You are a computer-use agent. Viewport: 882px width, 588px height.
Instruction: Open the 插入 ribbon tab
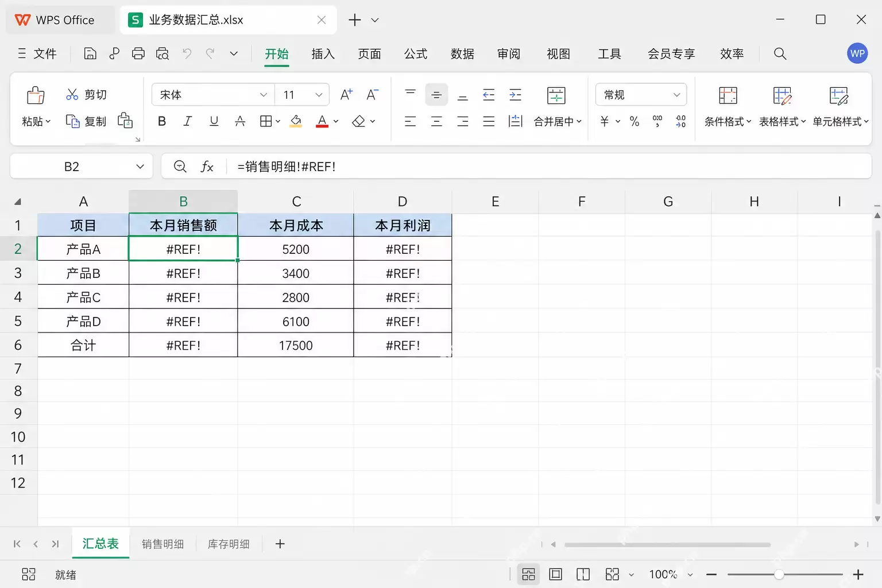click(x=323, y=53)
